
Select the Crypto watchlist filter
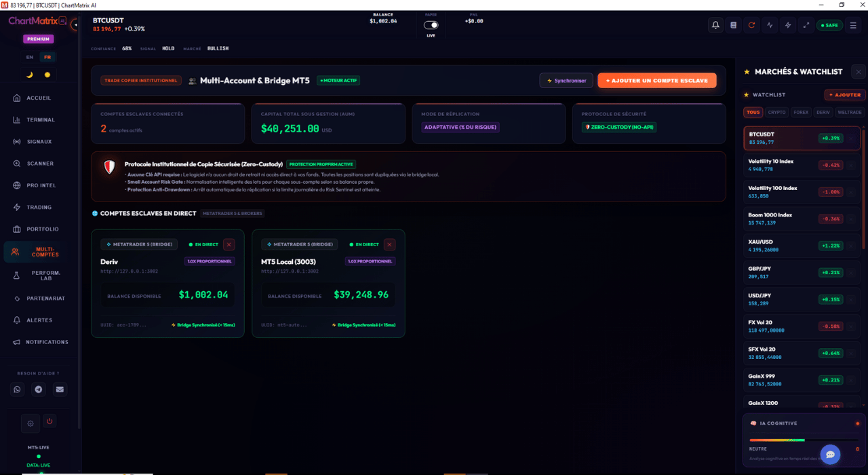[776, 112]
